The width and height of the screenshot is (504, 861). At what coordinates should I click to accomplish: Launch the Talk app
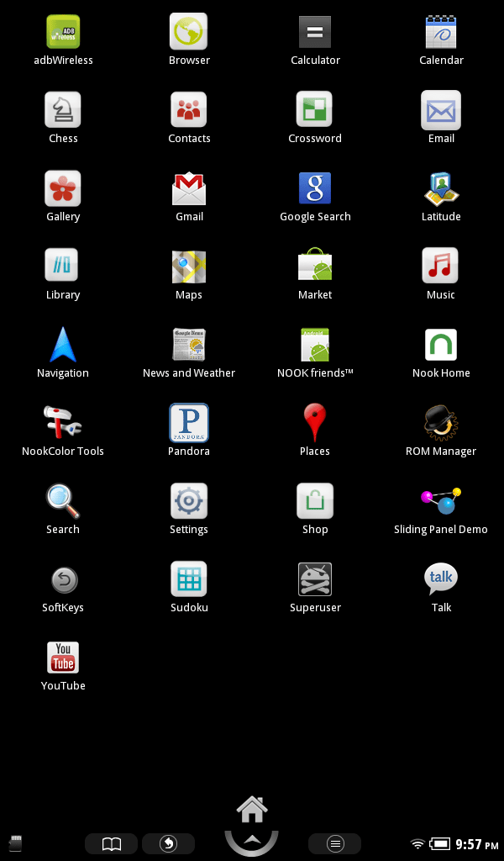tap(441, 578)
